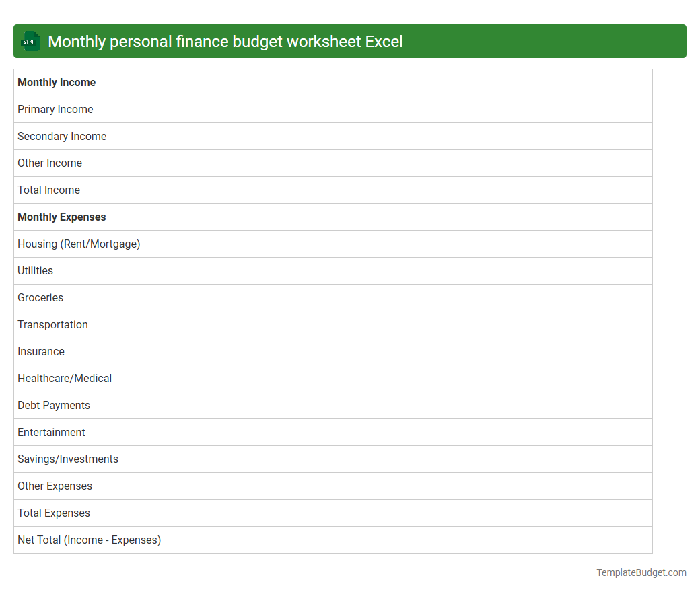Click the amount cell beside Utilities
The height and width of the screenshot is (592, 700).
click(x=637, y=270)
